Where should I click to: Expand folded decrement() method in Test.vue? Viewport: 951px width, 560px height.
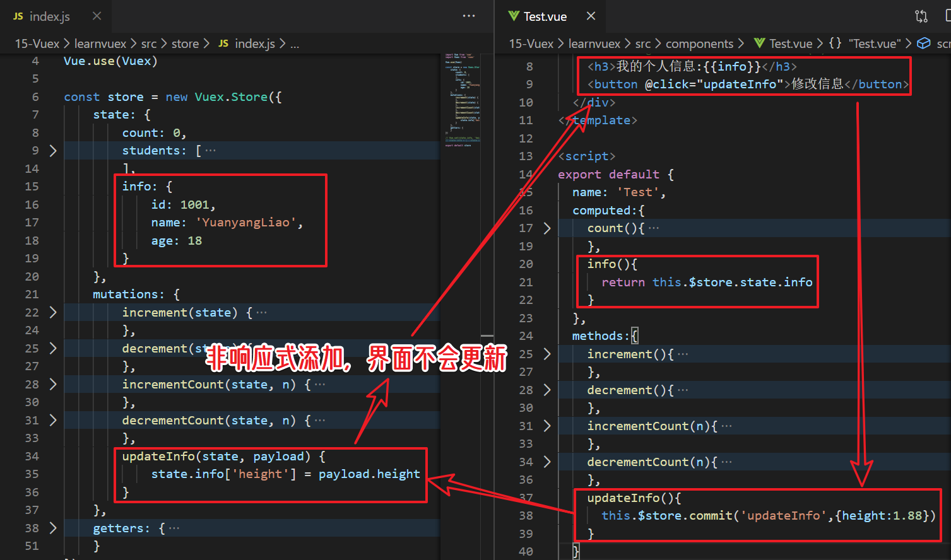[547, 390]
